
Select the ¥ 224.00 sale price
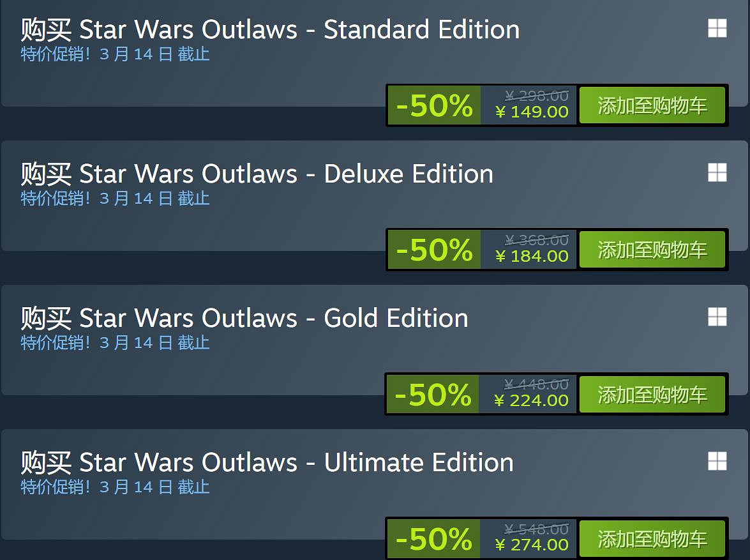(x=531, y=401)
